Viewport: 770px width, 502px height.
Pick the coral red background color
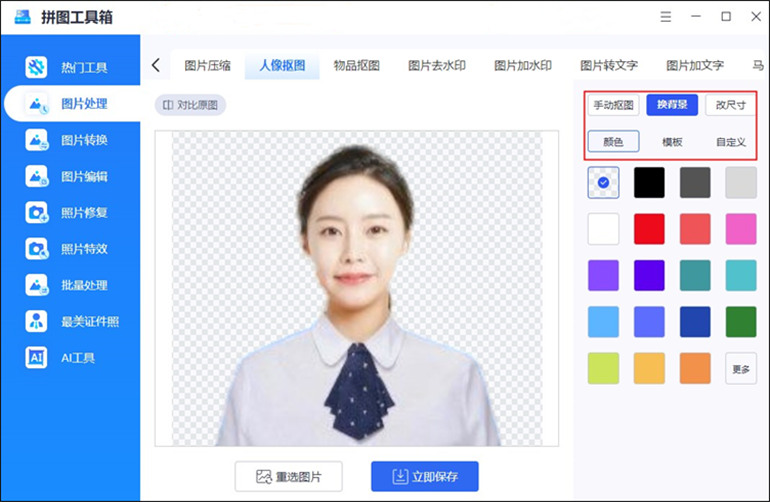(x=695, y=229)
